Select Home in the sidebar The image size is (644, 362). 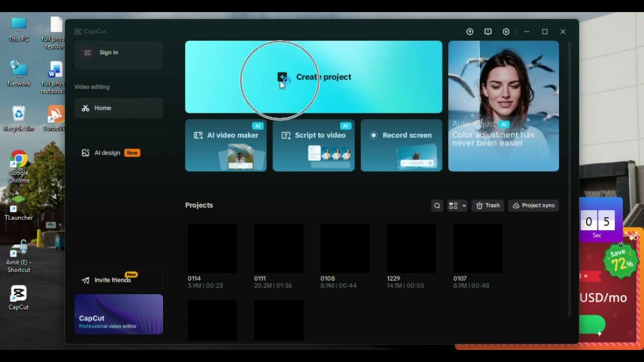tap(119, 108)
